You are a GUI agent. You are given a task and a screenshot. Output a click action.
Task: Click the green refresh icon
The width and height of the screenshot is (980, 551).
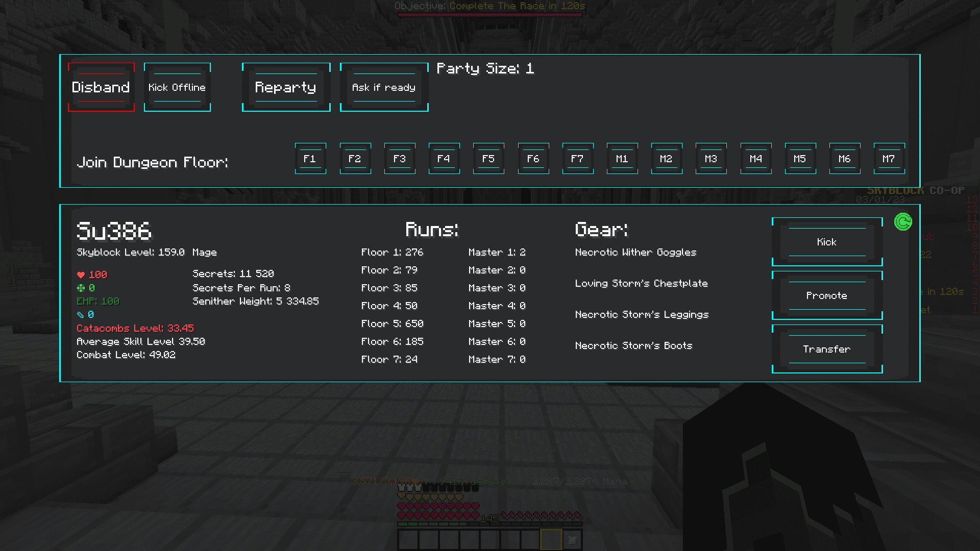pyautogui.click(x=903, y=222)
